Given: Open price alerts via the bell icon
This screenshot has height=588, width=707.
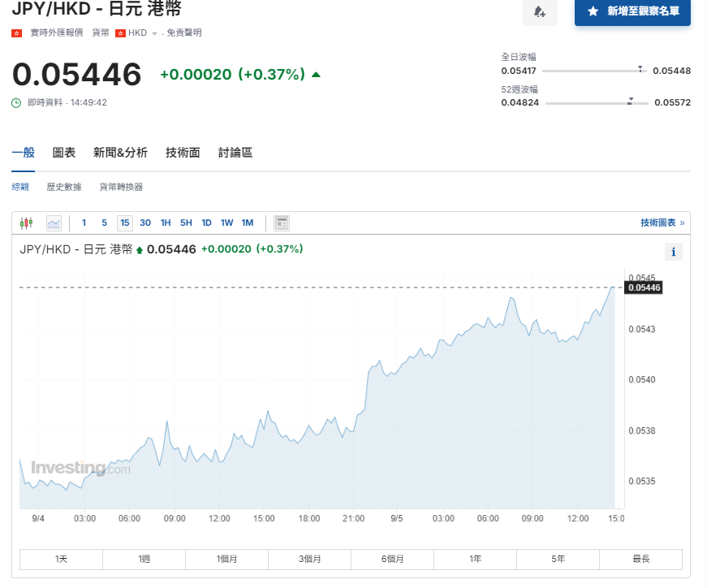Looking at the screenshot, I should 541,13.
